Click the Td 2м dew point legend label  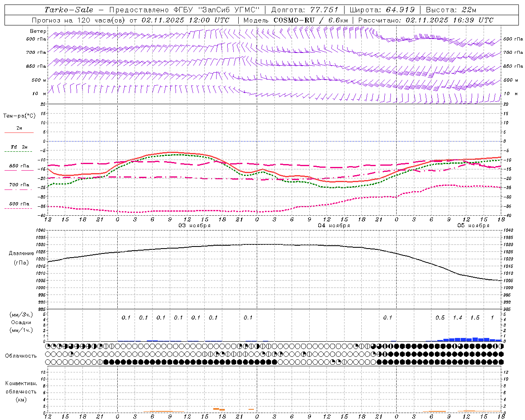coord(19,147)
